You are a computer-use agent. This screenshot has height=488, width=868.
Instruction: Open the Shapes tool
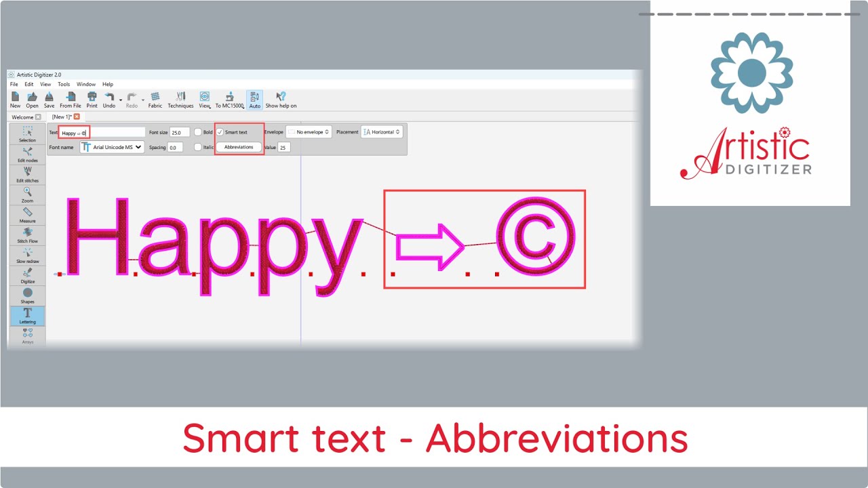27,296
